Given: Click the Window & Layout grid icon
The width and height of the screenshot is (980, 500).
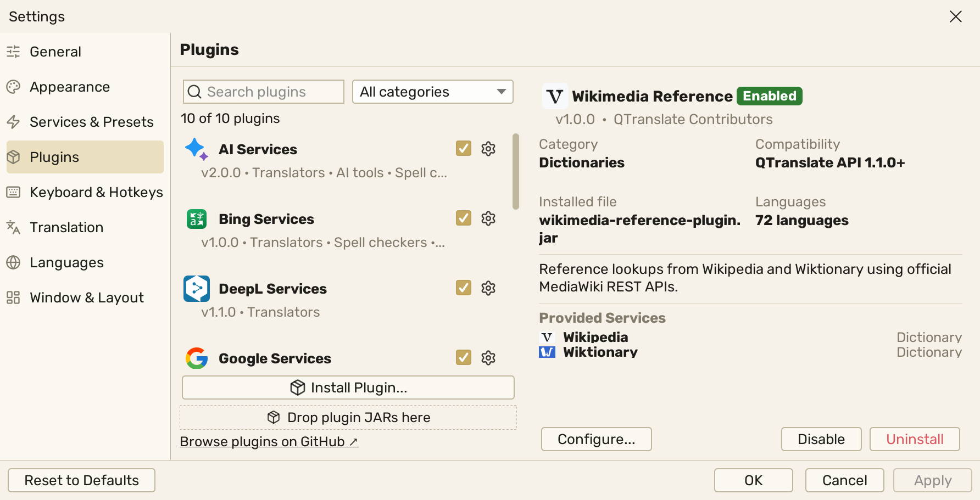Looking at the screenshot, I should click(x=13, y=297).
